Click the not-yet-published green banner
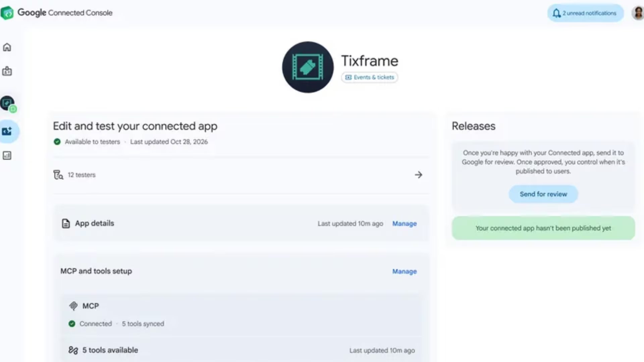 click(x=543, y=228)
